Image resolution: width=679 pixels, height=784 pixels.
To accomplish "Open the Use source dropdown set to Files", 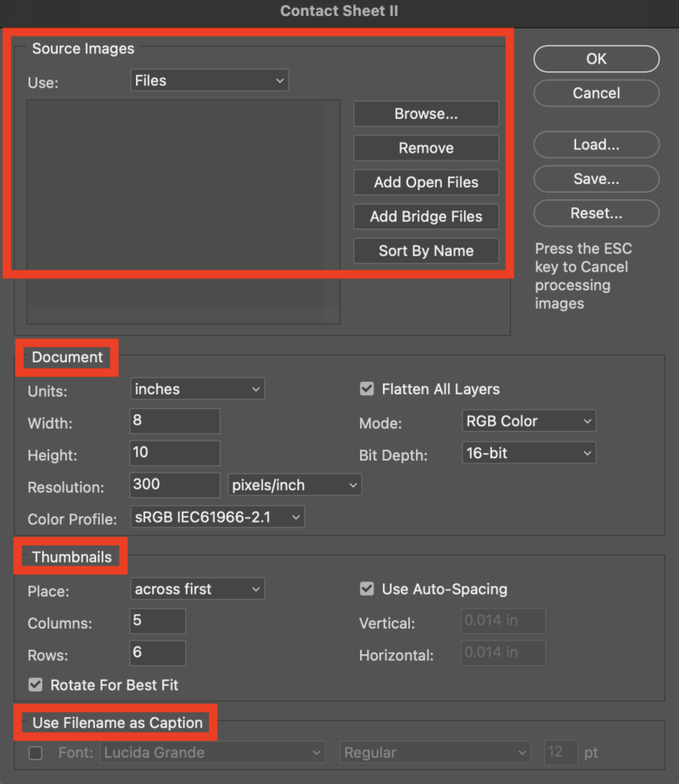I will [x=210, y=81].
